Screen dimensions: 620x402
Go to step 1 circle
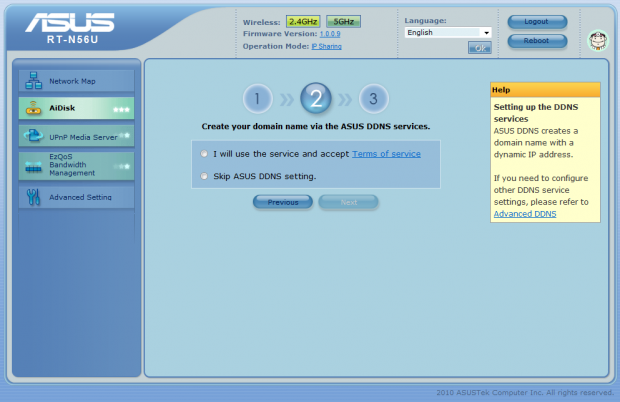257,98
